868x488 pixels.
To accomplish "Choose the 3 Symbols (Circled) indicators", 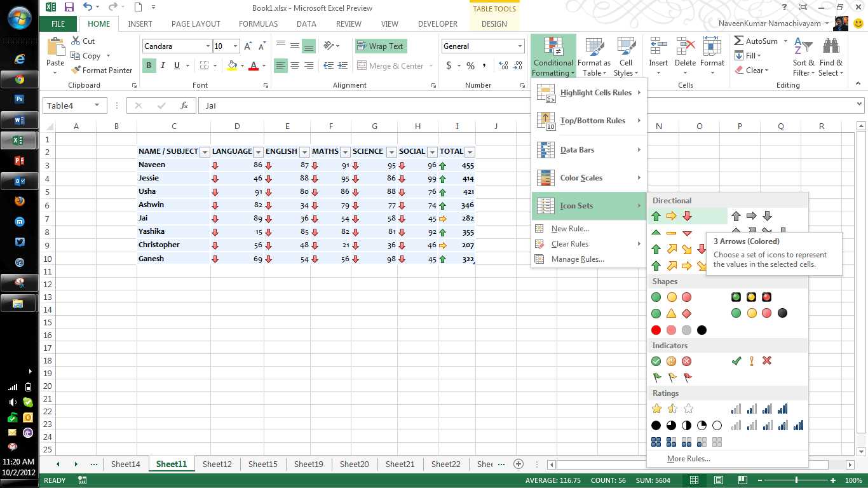I will coord(671,361).
